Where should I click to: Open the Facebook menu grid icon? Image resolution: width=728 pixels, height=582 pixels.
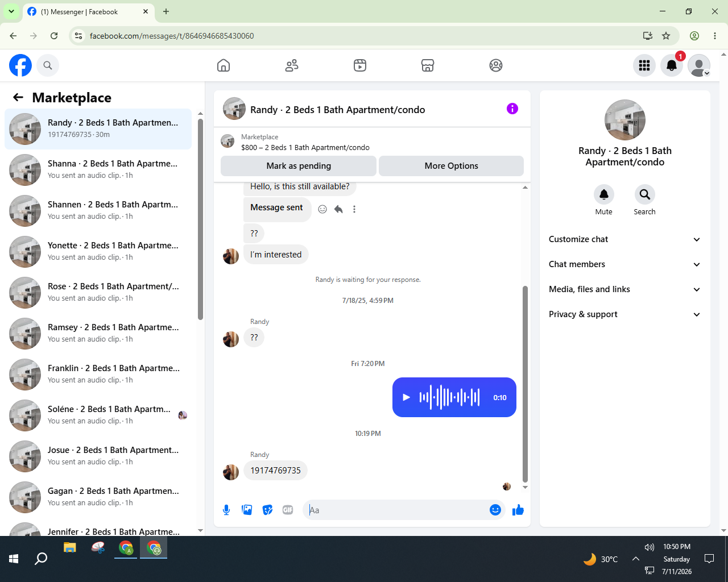(x=644, y=65)
